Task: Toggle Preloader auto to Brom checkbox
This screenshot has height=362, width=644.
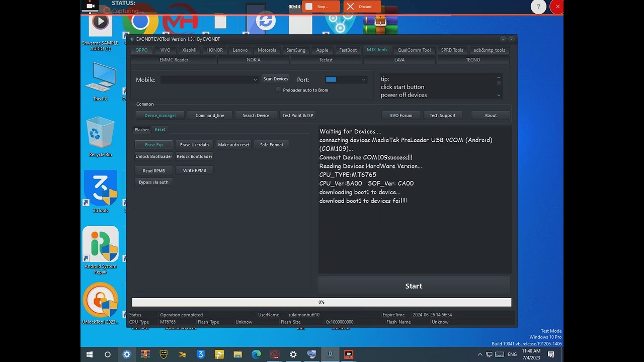Action: pyautogui.click(x=279, y=90)
